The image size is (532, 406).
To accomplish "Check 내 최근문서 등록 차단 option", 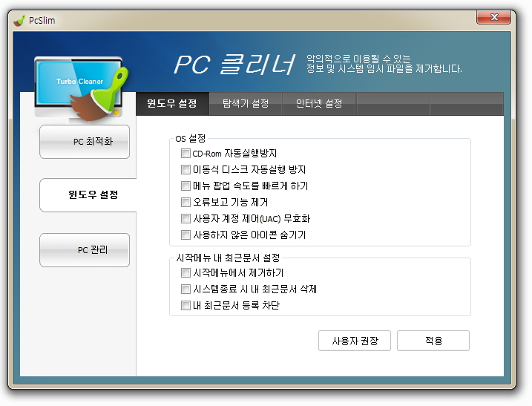I will point(185,306).
